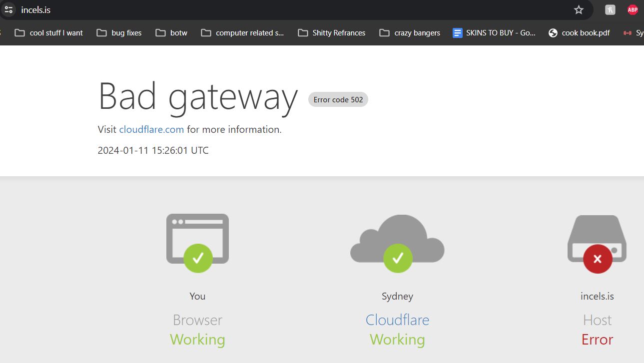
Task: Click the green 'Working' text under Cloudflare
Action: 397,340
